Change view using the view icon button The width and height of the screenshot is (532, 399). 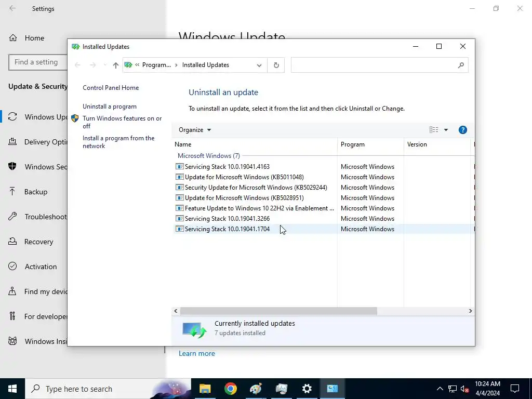(x=434, y=129)
